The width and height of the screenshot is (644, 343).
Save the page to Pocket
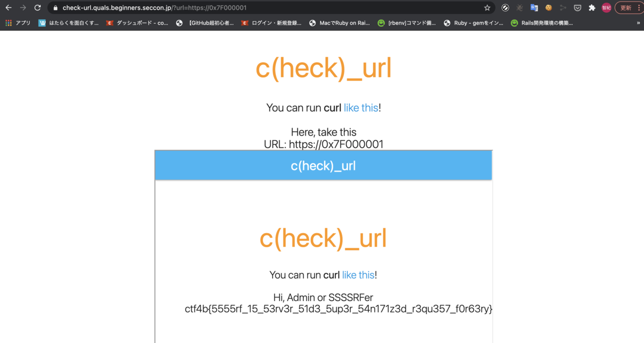click(x=577, y=8)
